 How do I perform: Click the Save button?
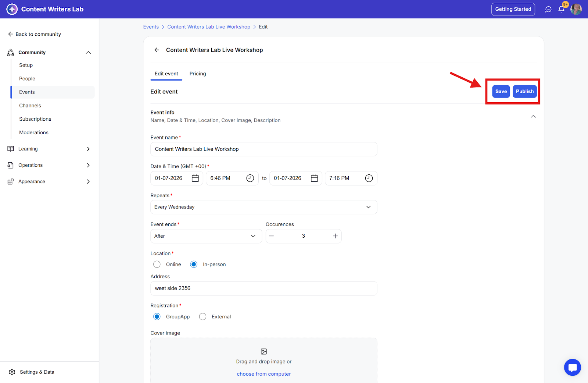[x=501, y=92]
